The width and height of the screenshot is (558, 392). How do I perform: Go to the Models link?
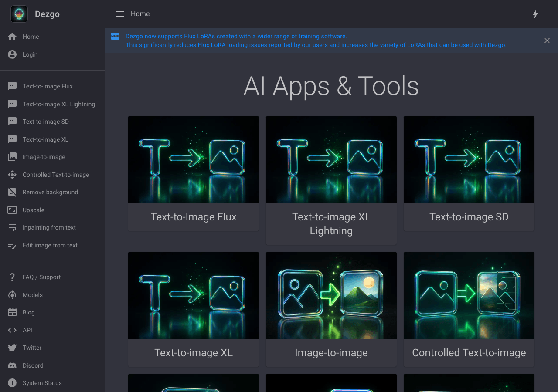pos(52,295)
